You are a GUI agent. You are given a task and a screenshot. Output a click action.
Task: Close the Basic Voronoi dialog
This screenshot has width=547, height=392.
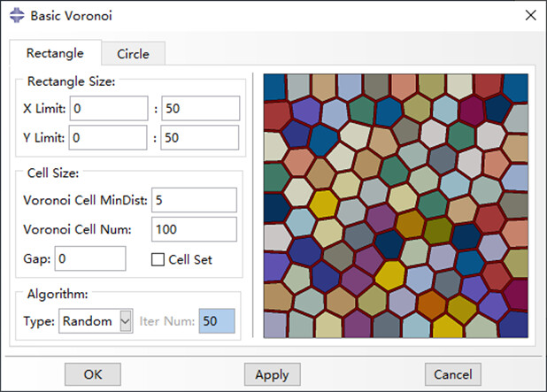529,16
